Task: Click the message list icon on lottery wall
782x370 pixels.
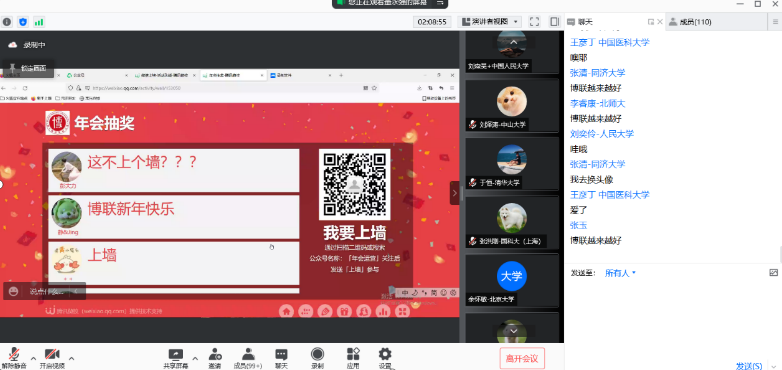Action: tap(306, 311)
